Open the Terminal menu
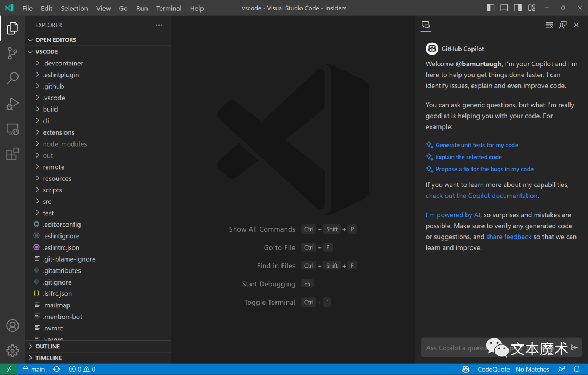588x375 pixels. coord(169,8)
